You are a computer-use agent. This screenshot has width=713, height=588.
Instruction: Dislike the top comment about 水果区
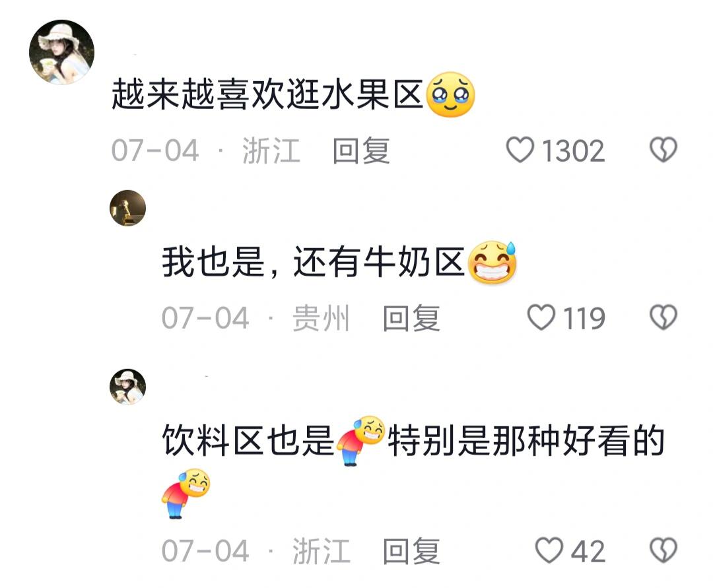(663, 150)
